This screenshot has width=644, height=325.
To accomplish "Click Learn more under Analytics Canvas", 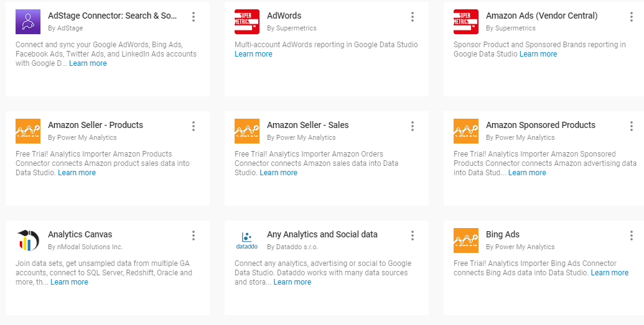I will (69, 282).
